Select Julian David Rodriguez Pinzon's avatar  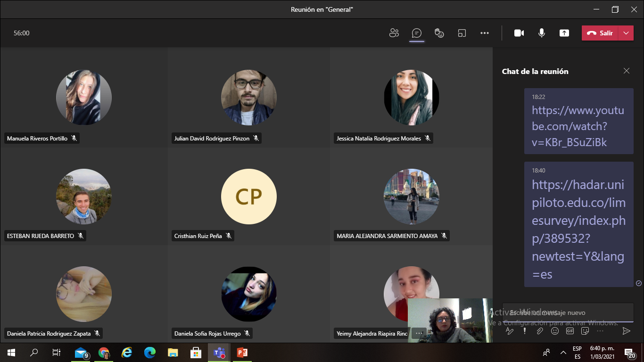click(x=249, y=98)
